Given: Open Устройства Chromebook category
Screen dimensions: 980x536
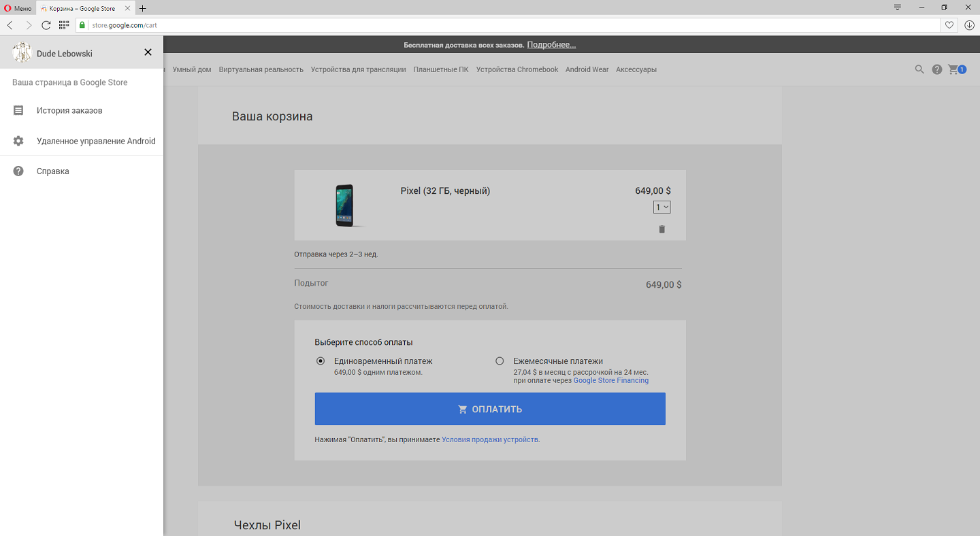Looking at the screenshot, I should point(517,69).
